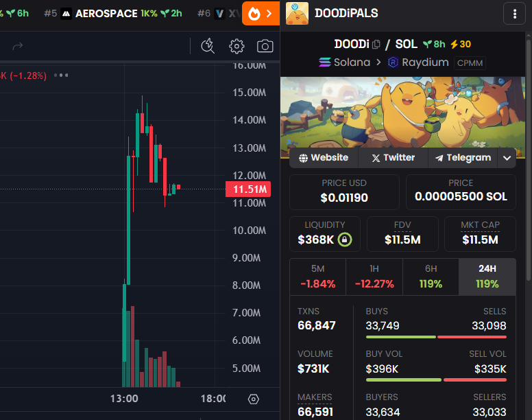The height and width of the screenshot is (420, 532).
Task: Click the SELLERS 33,033 value
Action: point(489,412)
